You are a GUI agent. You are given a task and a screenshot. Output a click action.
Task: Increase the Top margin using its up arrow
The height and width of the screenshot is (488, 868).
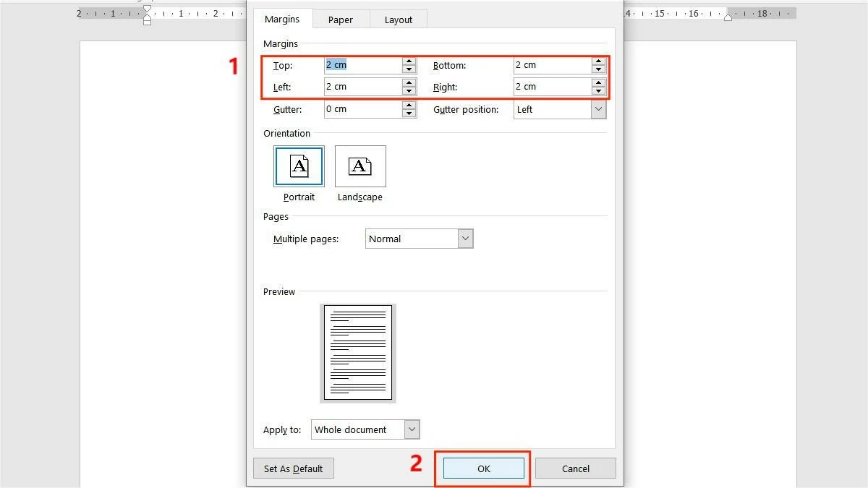[409, 61]
